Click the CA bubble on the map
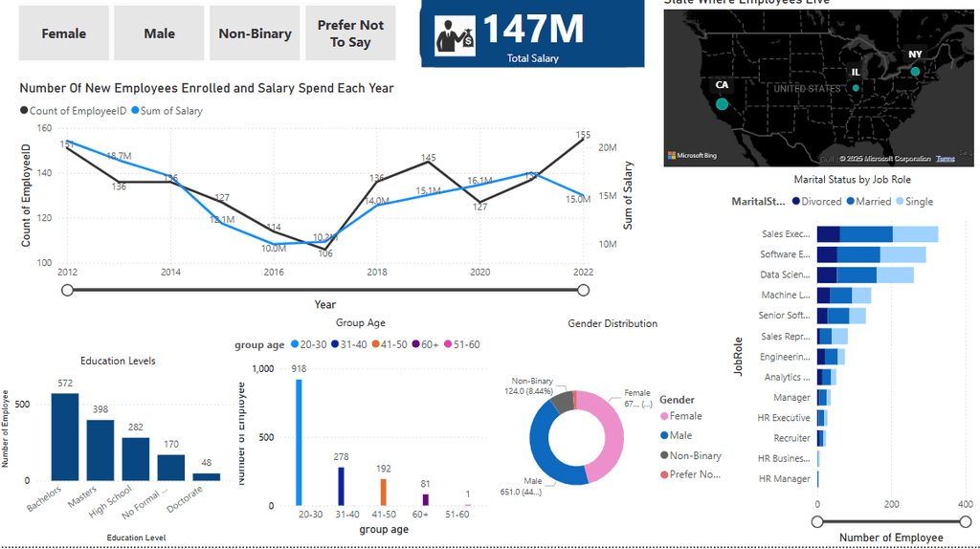Screen dimensions: 980x549 click(x=722, y=103)
